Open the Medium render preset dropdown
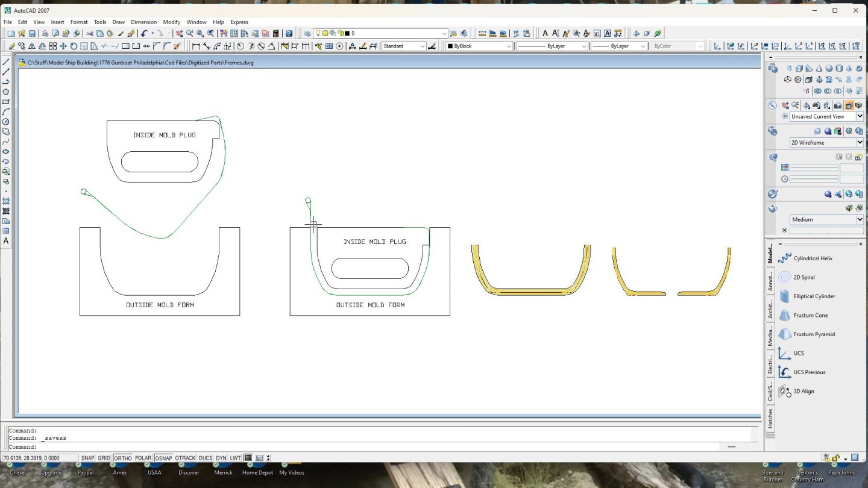This screenshot has height=488, width=868. point(826,220)
